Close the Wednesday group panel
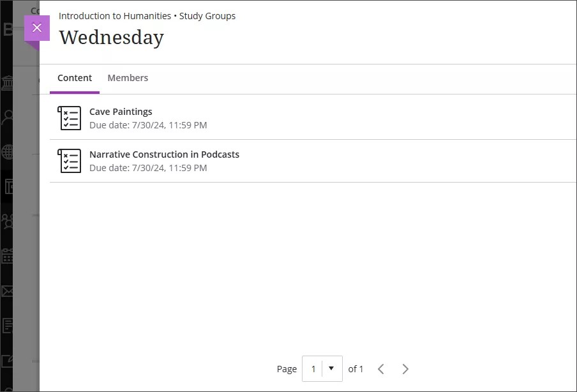Image resolution: width=577 pixels, height=392 pixels. coord(36,27)
